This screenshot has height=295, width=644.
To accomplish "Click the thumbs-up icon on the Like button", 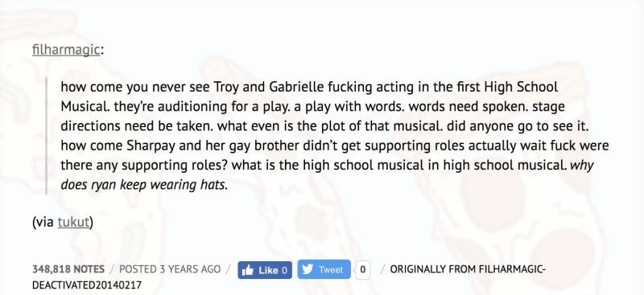I will pyautogui.click(x=248, y=270).
